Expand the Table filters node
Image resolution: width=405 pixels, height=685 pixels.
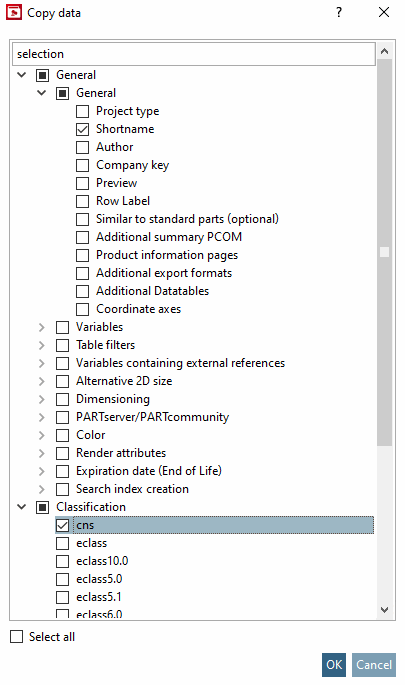pos(42,345)
